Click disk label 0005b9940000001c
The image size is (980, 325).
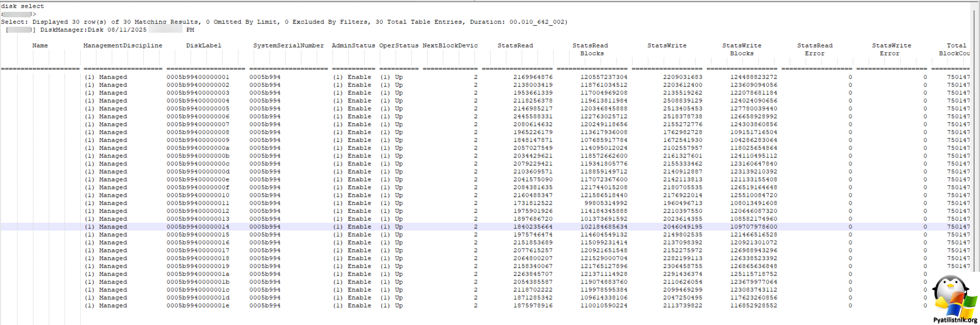(x=198, y=290)
